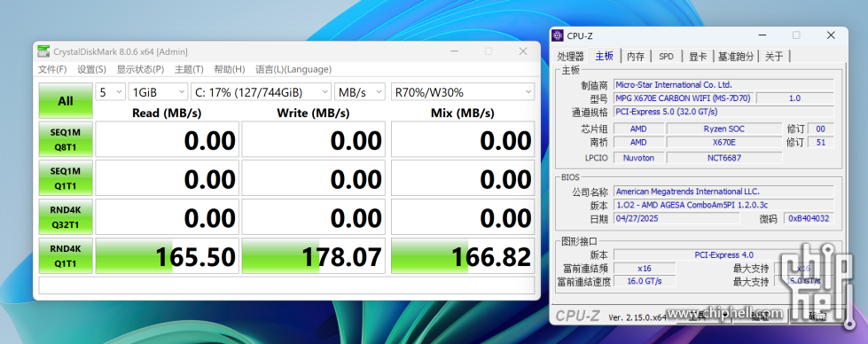Open the 语言(L)(Language) menu

point(293,69)
